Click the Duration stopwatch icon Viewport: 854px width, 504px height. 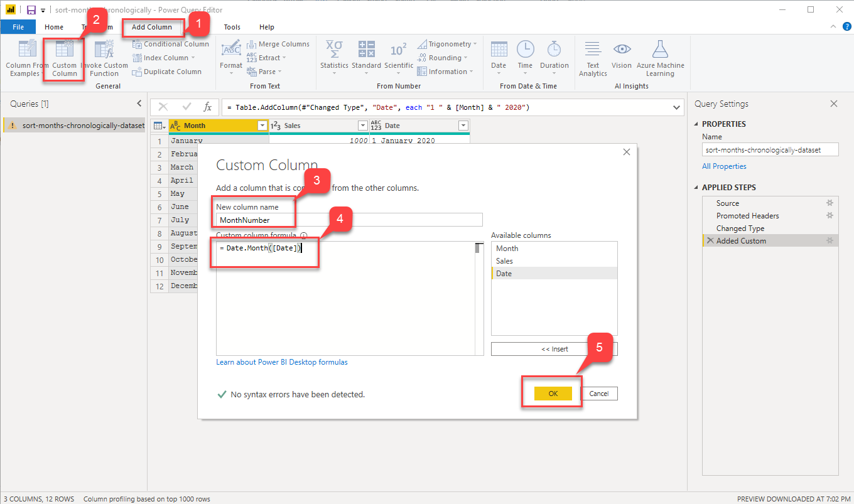(554, 50)
